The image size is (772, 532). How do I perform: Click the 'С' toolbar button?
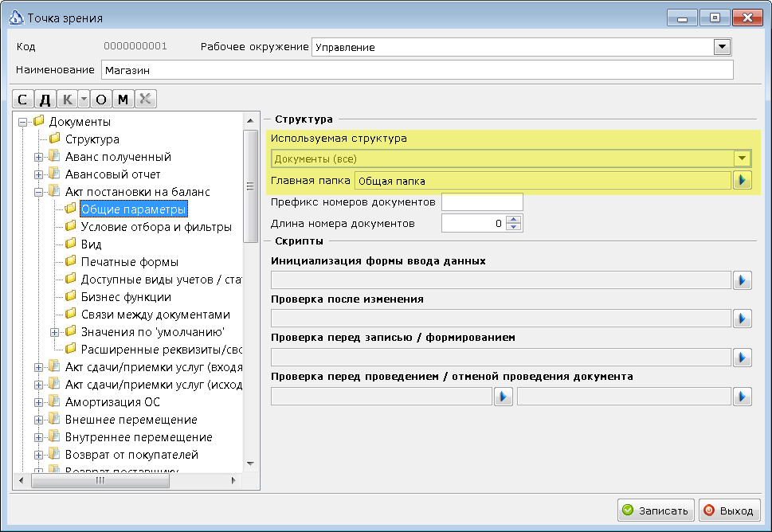22,99
